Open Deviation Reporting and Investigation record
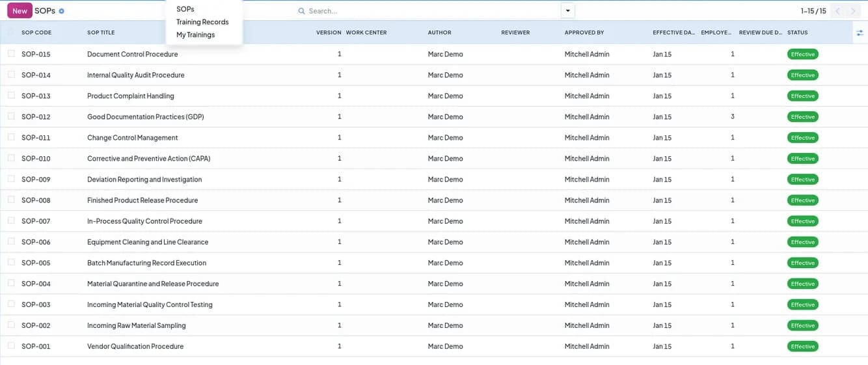868x365 pixels. coord(144,179)
